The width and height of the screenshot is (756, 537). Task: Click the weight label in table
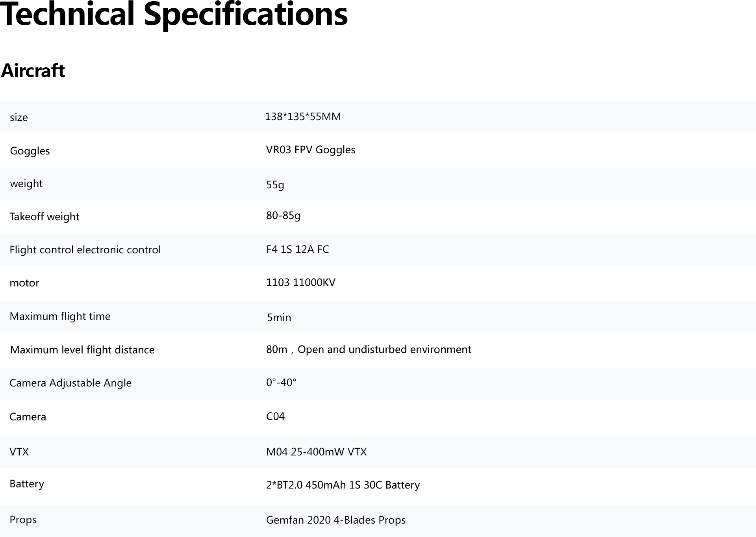(x=26, y=184)
